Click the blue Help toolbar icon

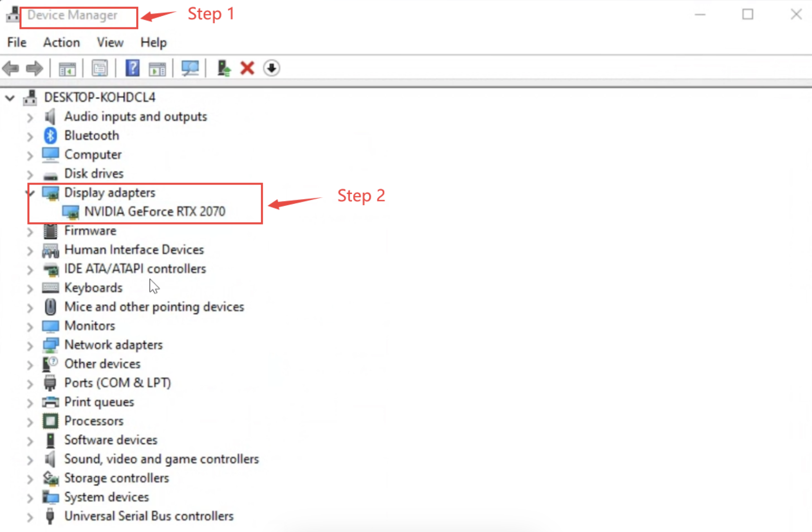[x=132, y=68]
